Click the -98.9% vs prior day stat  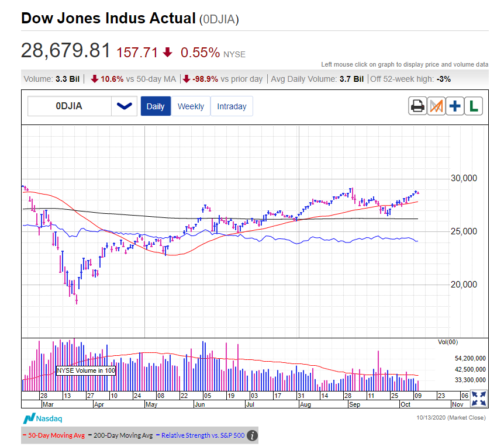tap(222, 79)
